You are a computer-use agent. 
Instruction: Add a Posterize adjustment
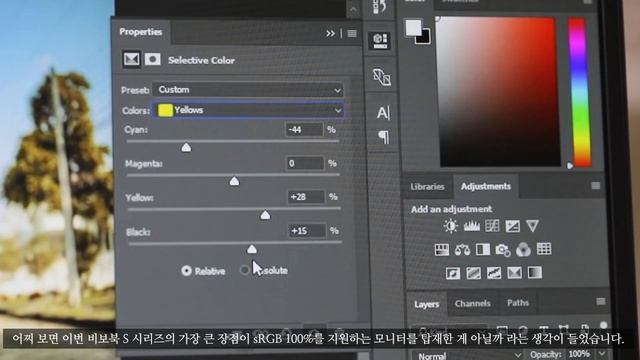pos(473,273)
